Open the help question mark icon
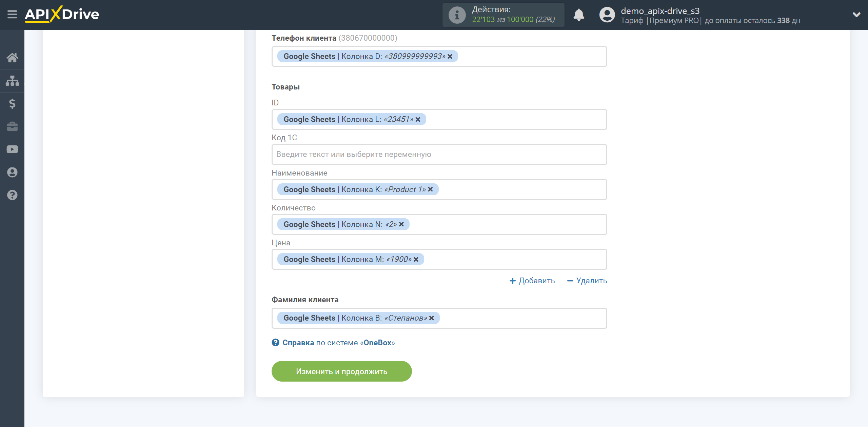The width and height of the screenshot is (868, 427). click(x=12, y=195)
